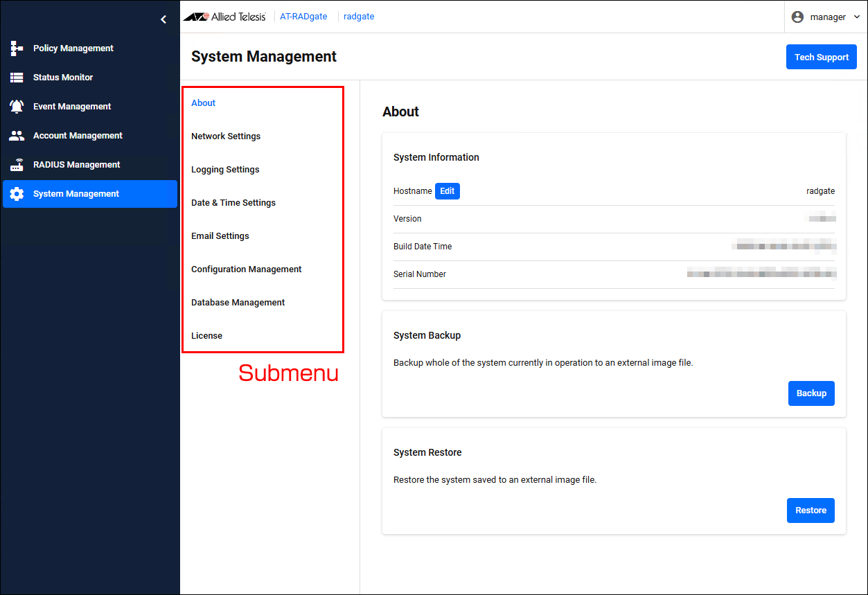This screenshot has width=868, height=595.
Task: Click the Backup button
Action: [811, 393]
